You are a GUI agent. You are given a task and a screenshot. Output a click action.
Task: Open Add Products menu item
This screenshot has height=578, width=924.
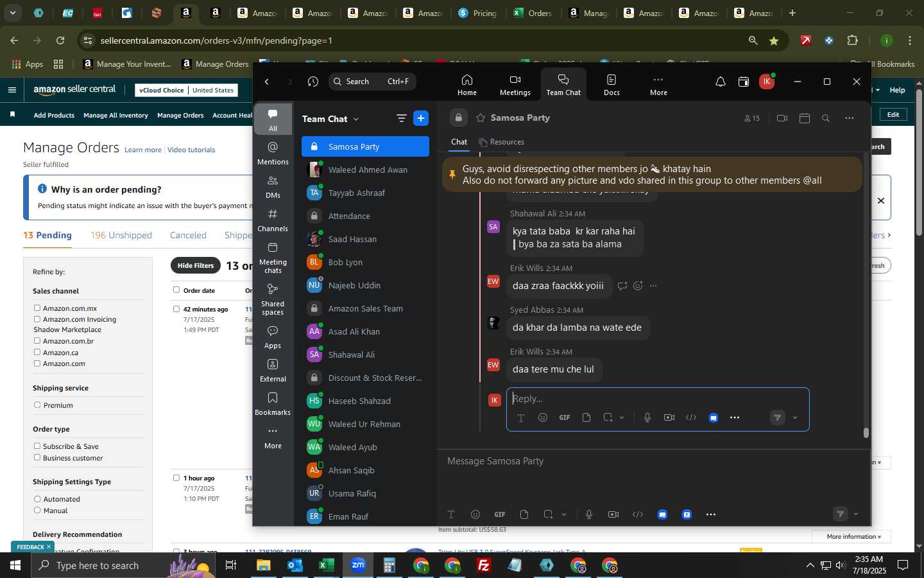pyautogui.click(x=54, y=116)
